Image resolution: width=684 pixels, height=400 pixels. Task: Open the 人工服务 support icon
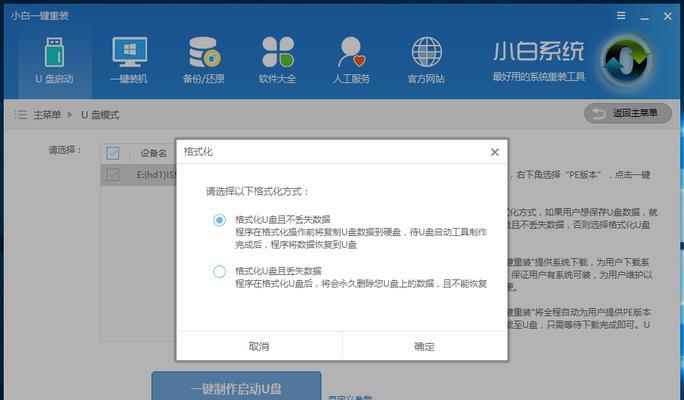pyautogui.click(x=352, y=52)
